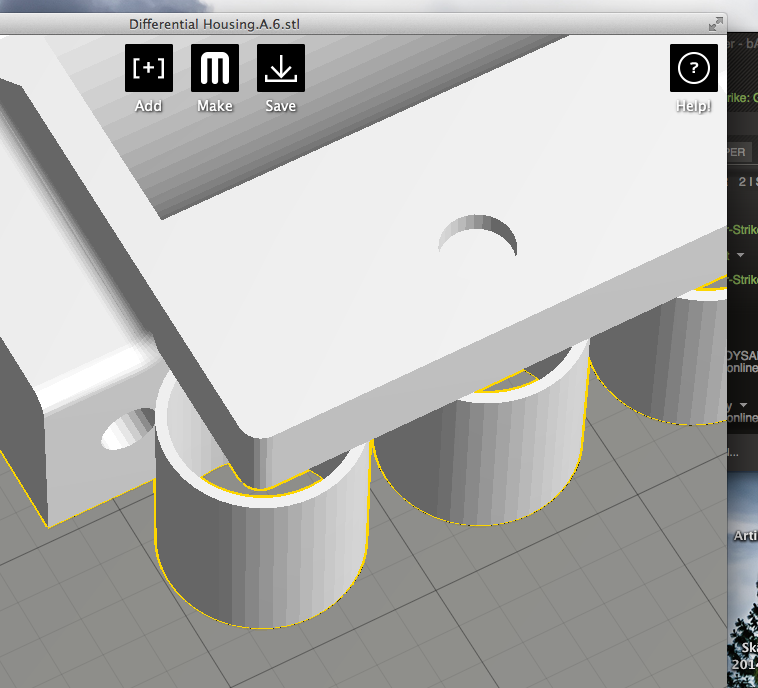Click the 'Help!' text label
This screenshot has width=758, height=688.
[693, 106]
